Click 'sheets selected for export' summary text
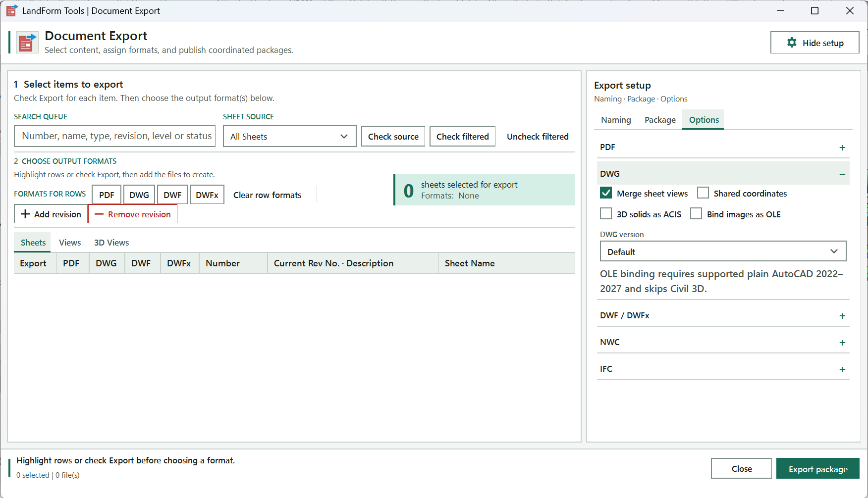The image size is (868, 498). [x=469, y=185]
